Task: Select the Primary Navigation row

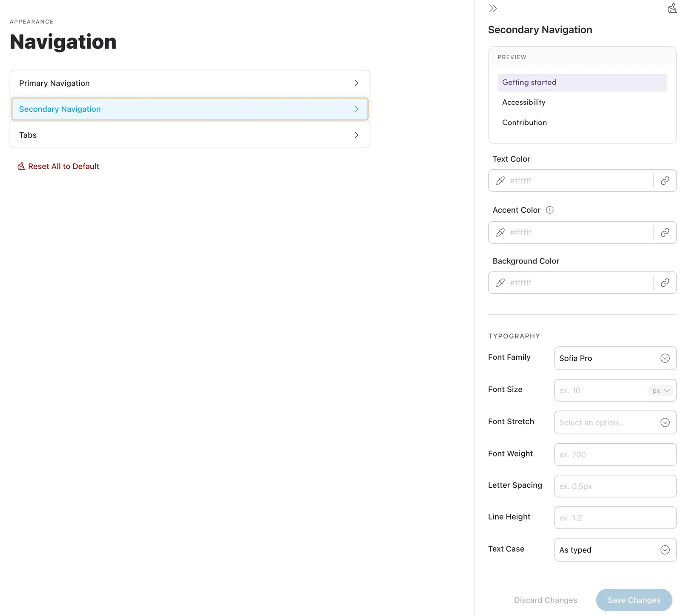Action: [190, 83]
